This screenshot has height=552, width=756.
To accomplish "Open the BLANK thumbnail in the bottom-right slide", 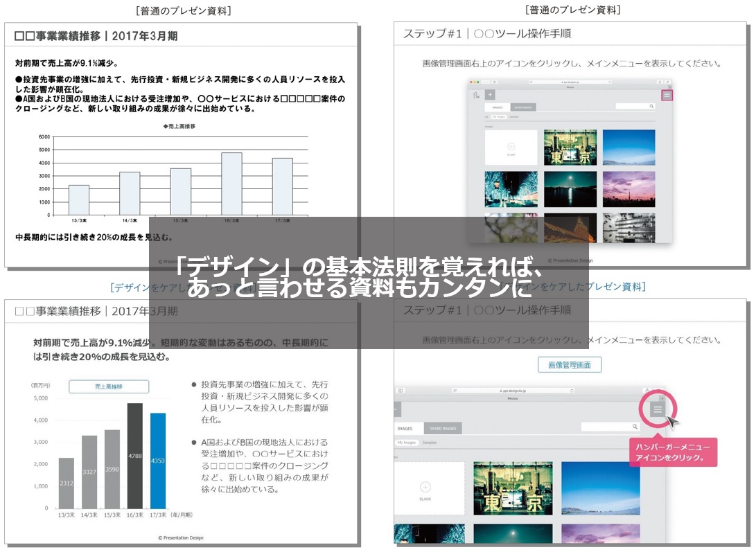I will [429, 488].
